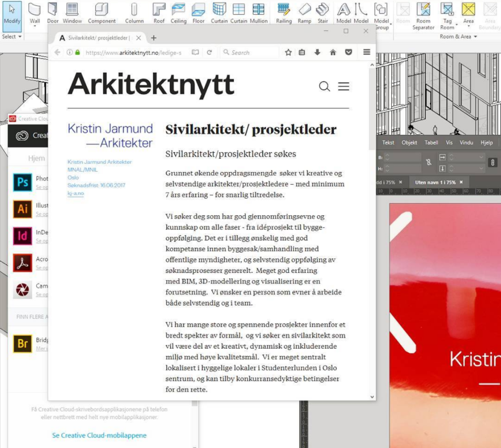Click the Arkitektnytt page search magnifier
This screenshot has width=501, height=448.
pyautogui.click(x=324, y=86)
